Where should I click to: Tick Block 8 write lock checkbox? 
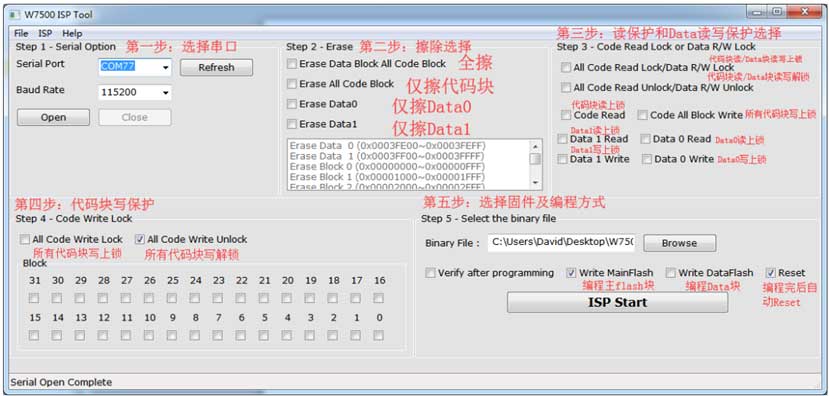click(195, 335)
